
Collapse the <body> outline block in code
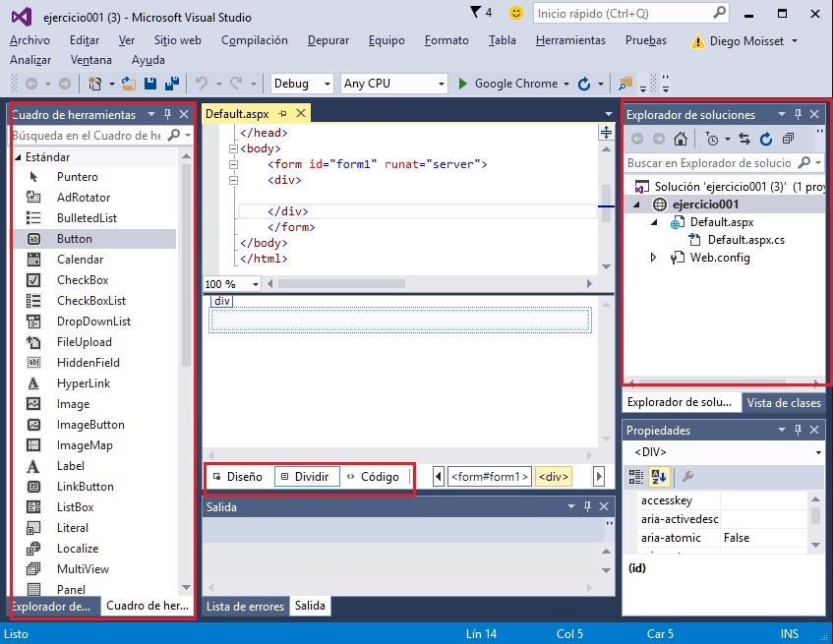(233, 148)
